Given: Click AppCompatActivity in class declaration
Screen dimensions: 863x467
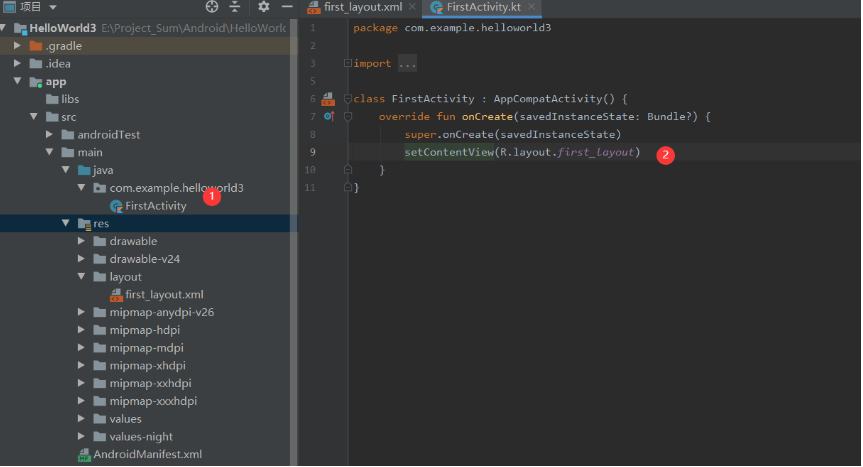Looking at the screenshot, I should 548,99.
